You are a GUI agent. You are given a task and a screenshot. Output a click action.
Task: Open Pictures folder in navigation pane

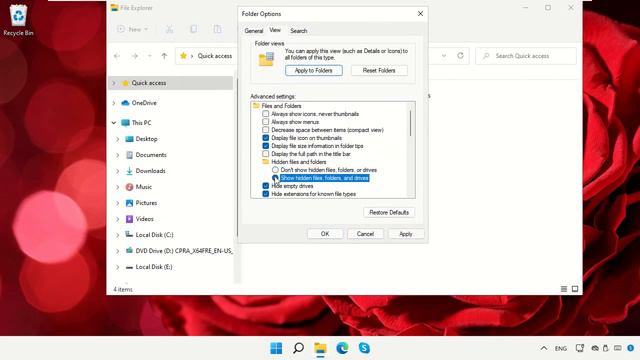point(146,203)
